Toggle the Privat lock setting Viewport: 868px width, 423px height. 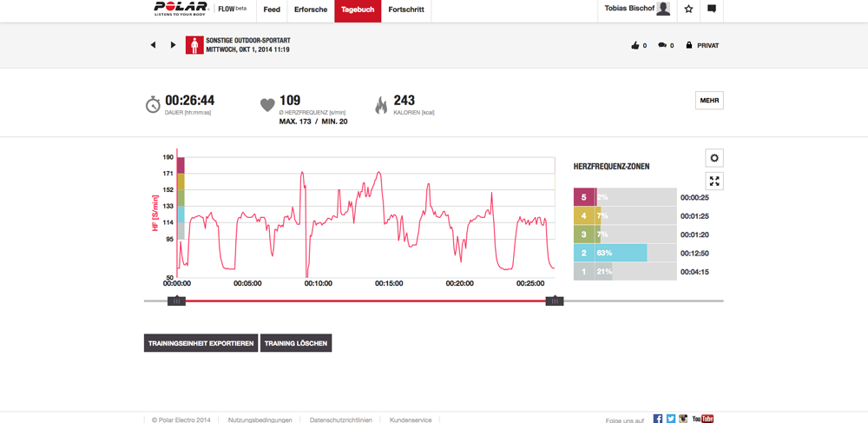click(x=702, y=45)
